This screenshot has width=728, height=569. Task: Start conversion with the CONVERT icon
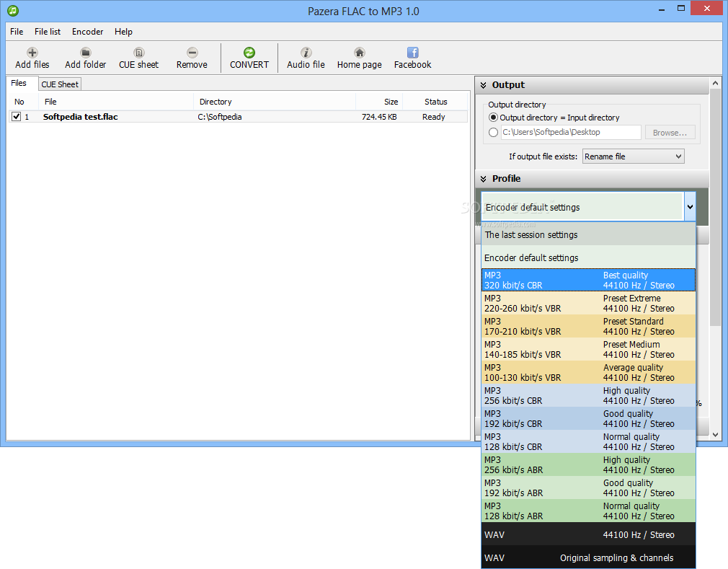coord(249,53)
